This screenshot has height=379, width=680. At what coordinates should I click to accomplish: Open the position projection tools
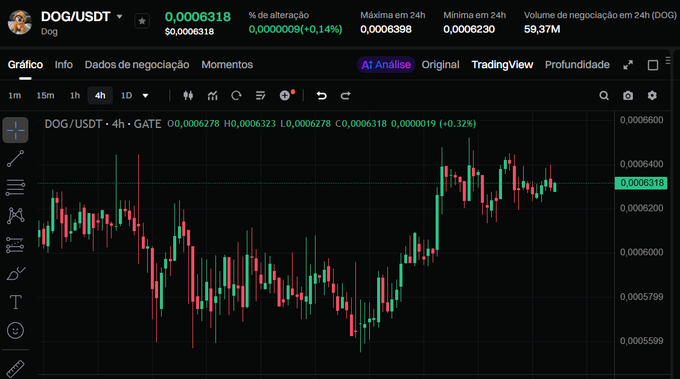coord(16,245)
